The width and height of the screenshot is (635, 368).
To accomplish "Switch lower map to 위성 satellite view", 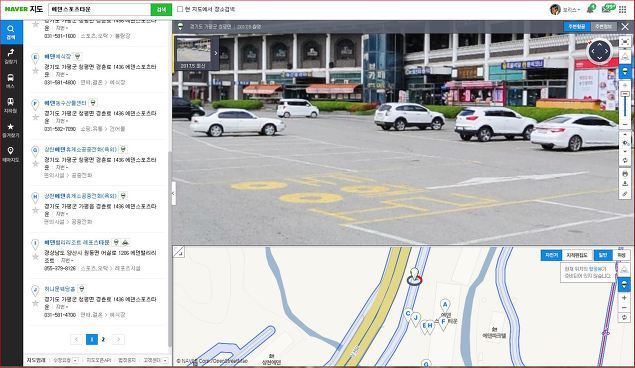I will click(x=621, y=255).
